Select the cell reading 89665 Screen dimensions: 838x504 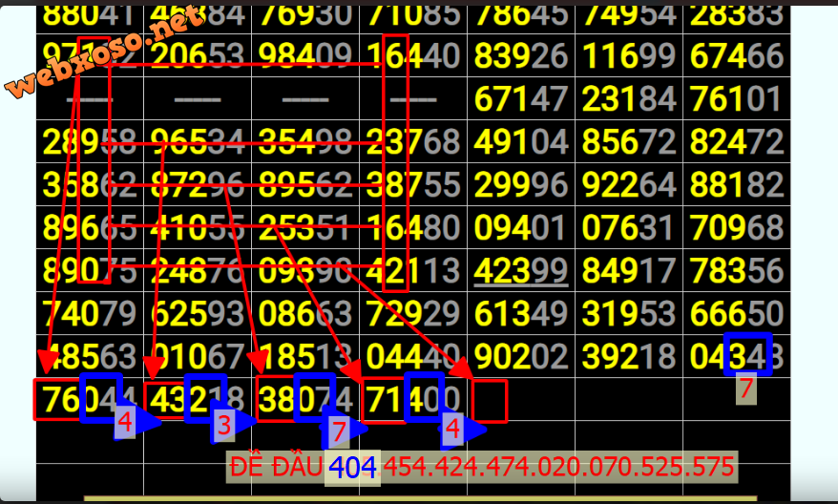point(90,227)
